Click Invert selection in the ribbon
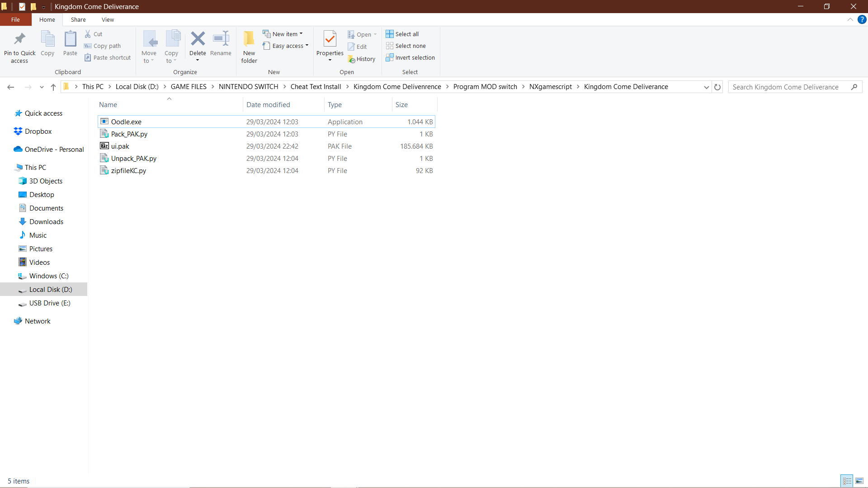 point(410,57)
